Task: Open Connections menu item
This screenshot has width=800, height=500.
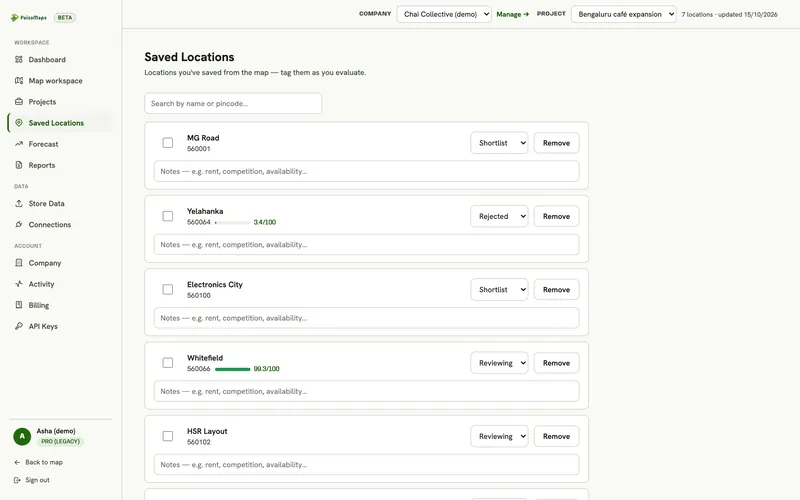Action: coord(59,224)
